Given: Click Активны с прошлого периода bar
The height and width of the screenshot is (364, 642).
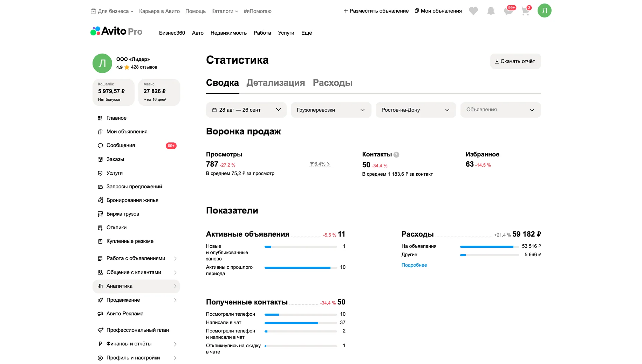Looking at the screenshot, I should (301, 268).
